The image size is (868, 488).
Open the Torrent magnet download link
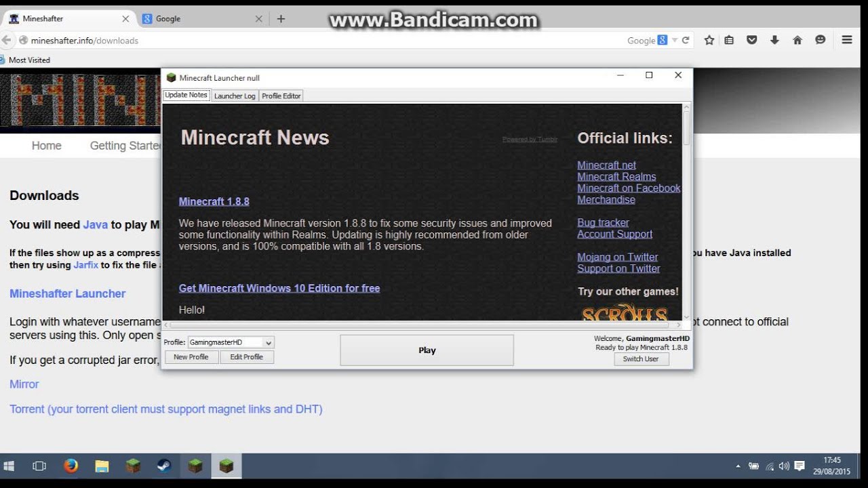(x=166, y=409)
